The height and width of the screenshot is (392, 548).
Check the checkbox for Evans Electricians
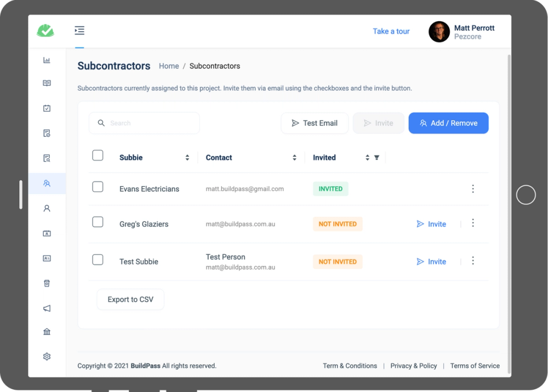pyautogui.click(x=98, y=186)
